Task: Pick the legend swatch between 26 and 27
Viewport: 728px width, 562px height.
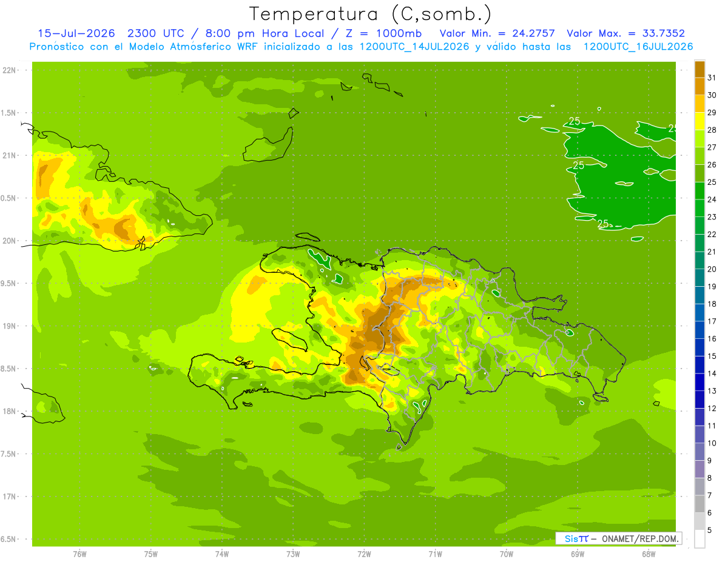Action: coord(699,156)
